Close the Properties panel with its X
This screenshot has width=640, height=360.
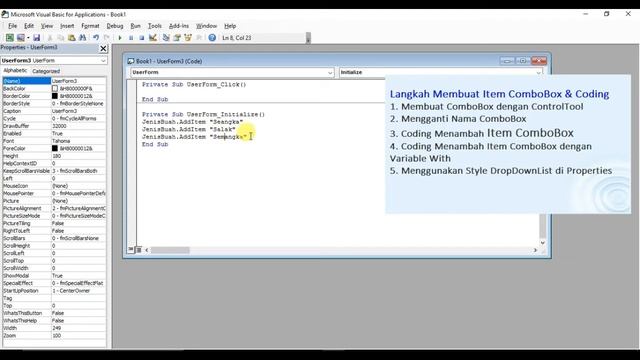click(x=103, y=49)
